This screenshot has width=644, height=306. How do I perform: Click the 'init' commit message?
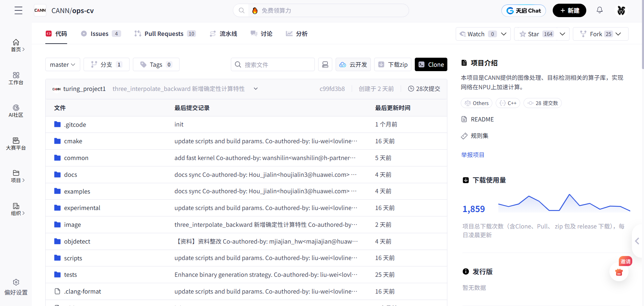[179, 124]
